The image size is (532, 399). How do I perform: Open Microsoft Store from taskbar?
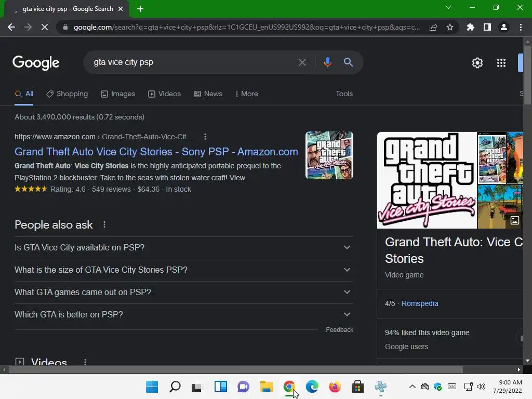[357, 387]
